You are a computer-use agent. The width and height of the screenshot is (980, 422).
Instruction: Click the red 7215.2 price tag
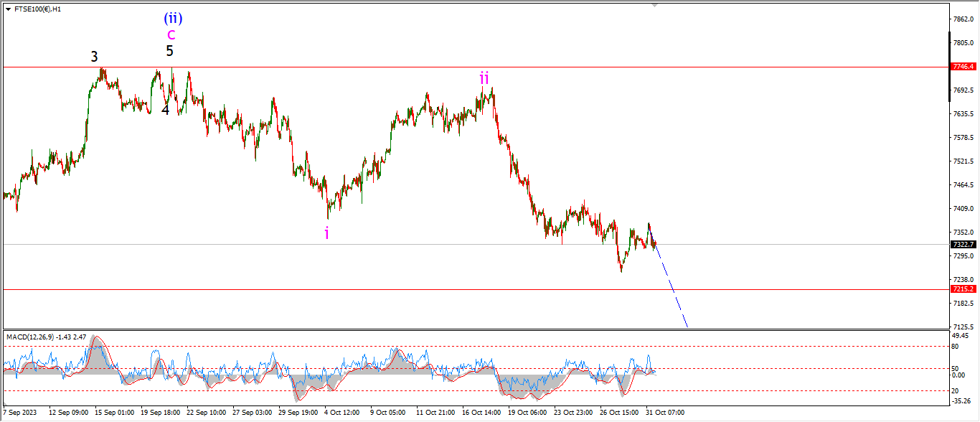tap(963, 289)
